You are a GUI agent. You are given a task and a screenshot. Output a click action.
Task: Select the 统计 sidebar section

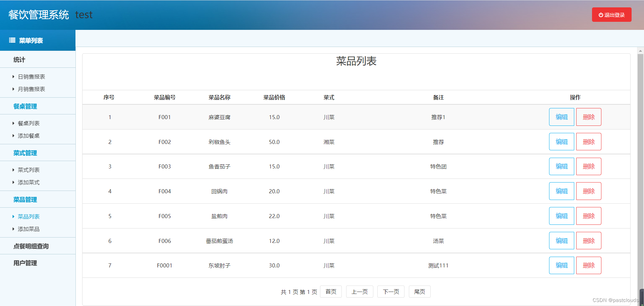[19, 60]
